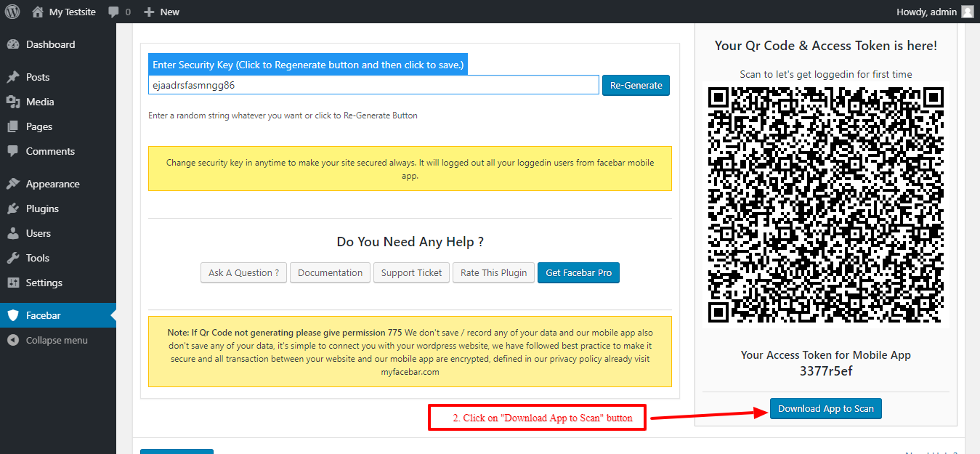Click the Dashboard gauge icon
This screenshot has width=980, height=454.
(13, 44)
